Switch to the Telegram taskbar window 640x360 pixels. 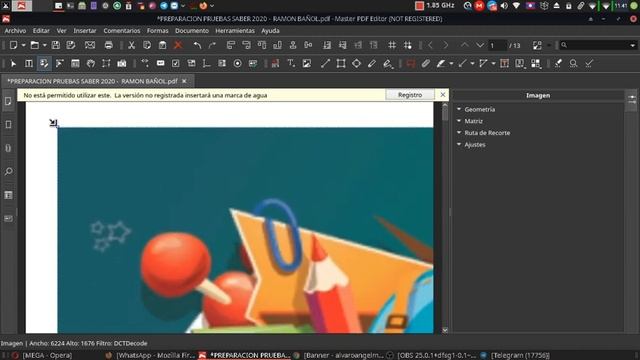point(516,356)
